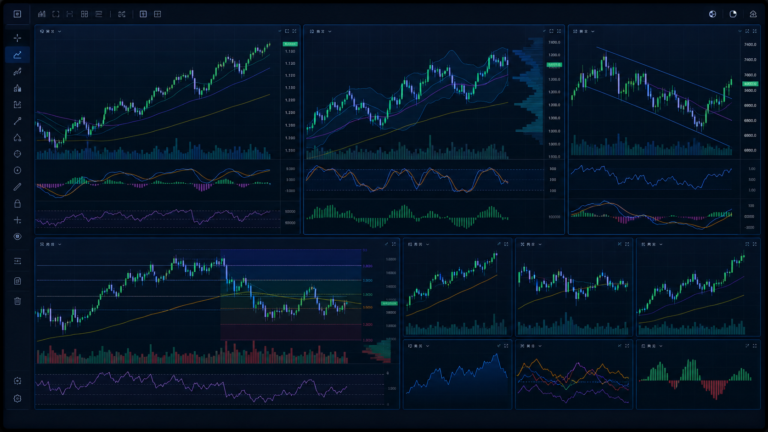The image size is (768, 432).
Task: Select candlestick chart type icon in top toolbar
Action: 42,14
